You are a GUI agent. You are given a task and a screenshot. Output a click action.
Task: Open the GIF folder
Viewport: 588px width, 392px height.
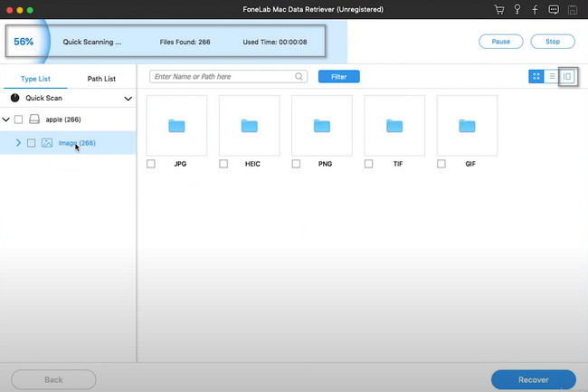[468, 126]
